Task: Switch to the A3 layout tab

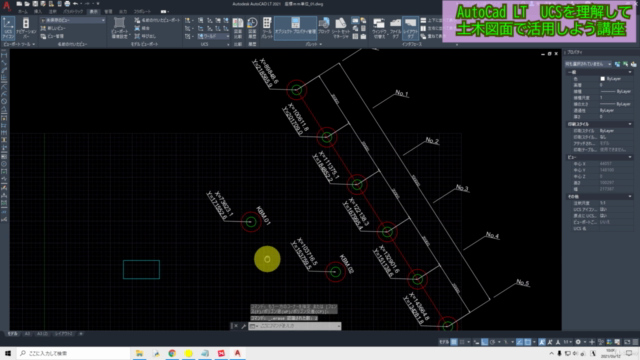Action: tap(27, 334)
